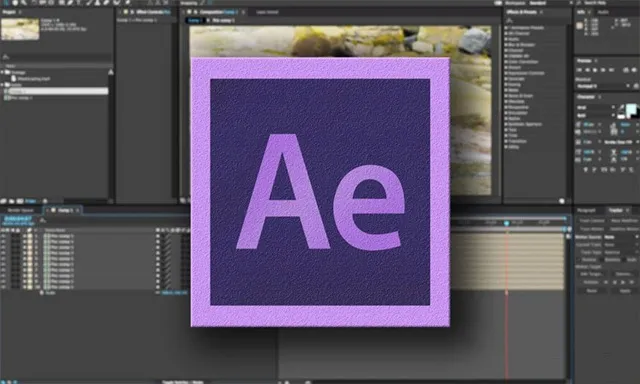
Task: Switch to the Audio panel tab
Action: click(603, 12)
